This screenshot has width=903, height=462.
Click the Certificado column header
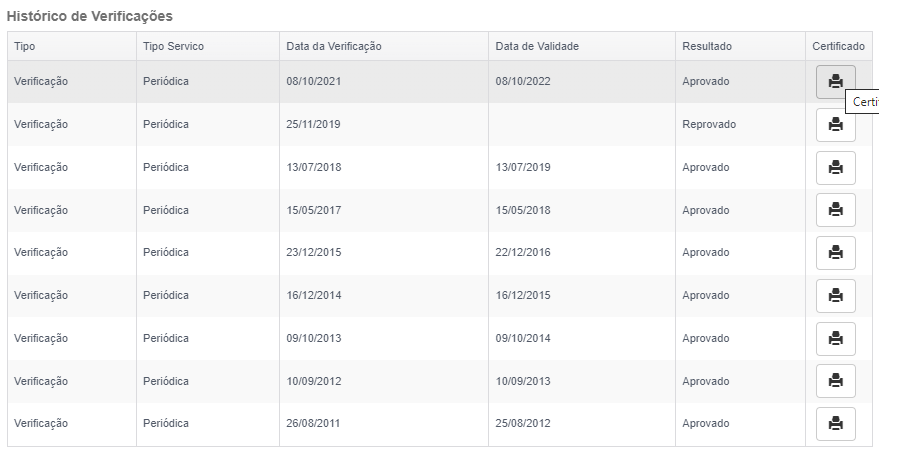click(x=838, y=46)
